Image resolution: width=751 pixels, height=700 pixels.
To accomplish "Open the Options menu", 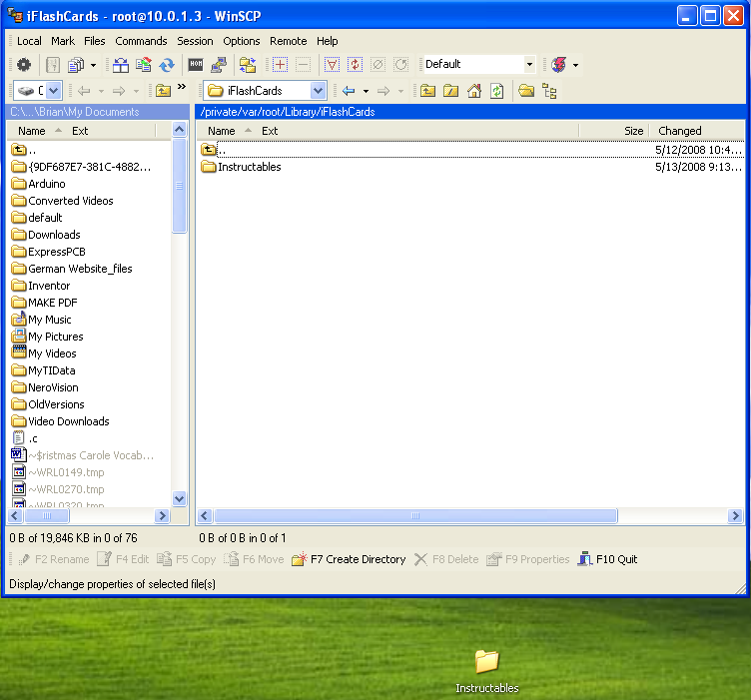I will 242,41.
